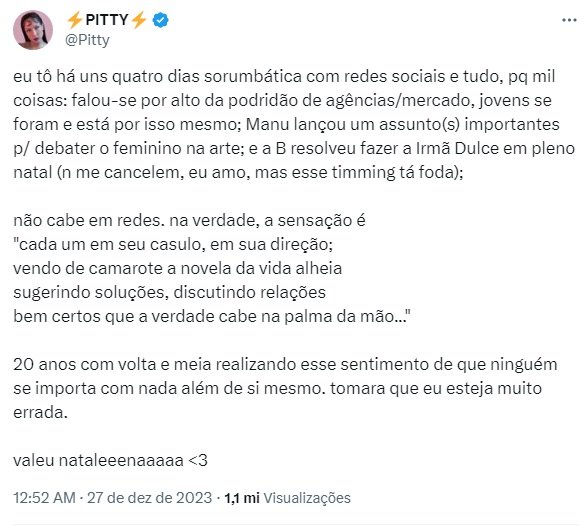Image resolution: width=588 pixels, height=526 pixels.
Task: Click the line "sugerindo soluções, discutindo relações"
Action: [170, 292]
